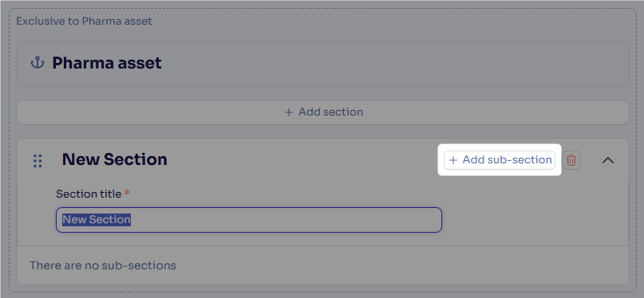Click the 'There are no sub-sections' message
The height and width of the screenshot is (298, 644).
click(x=103, y=265)
